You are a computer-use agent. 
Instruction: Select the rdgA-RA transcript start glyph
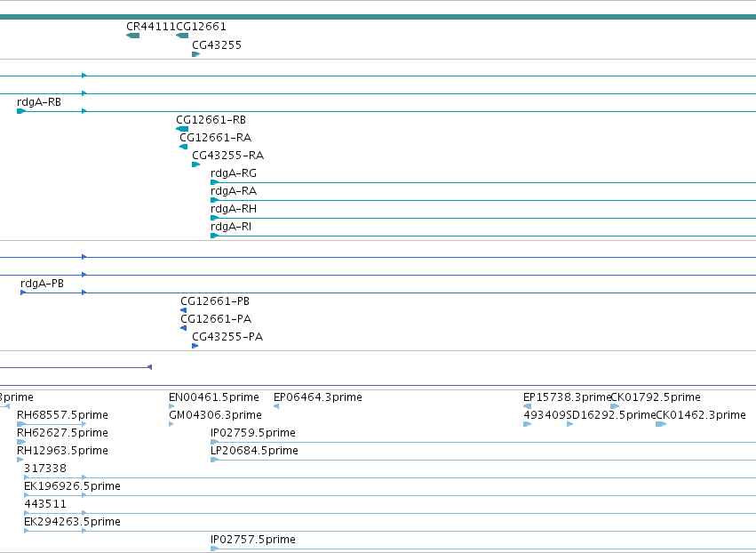[215, 200]
